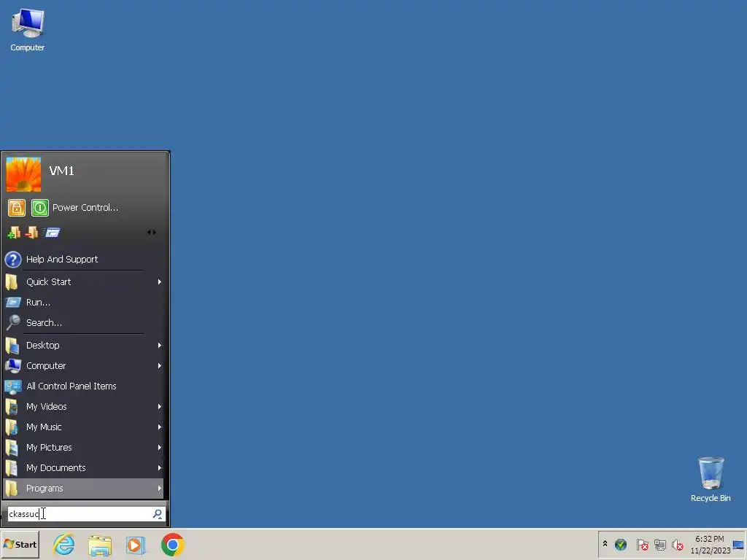This screenshot has height=560, width=747.
Task: Click the small left-right arrows toggle
Action: click(152, 233)
